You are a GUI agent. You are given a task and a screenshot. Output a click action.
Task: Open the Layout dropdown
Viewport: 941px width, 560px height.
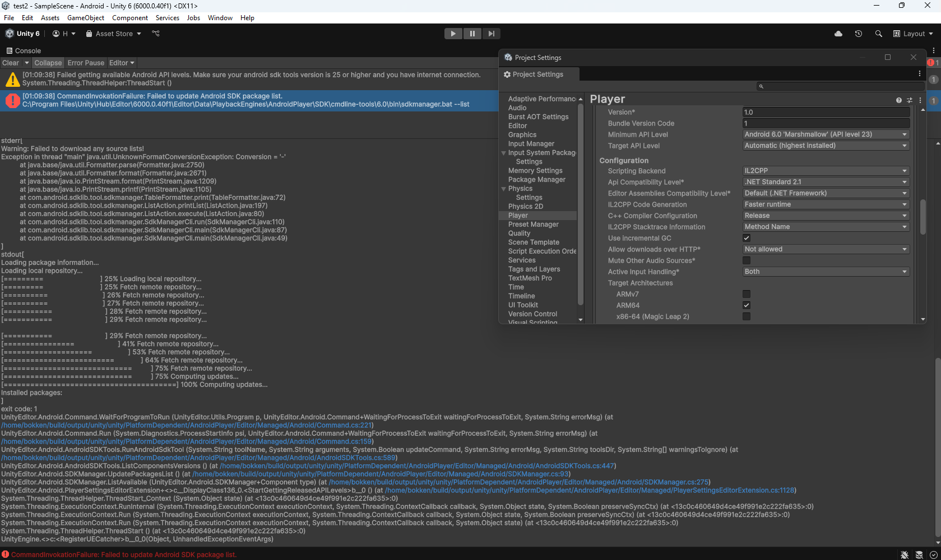(x=913, y=34)
